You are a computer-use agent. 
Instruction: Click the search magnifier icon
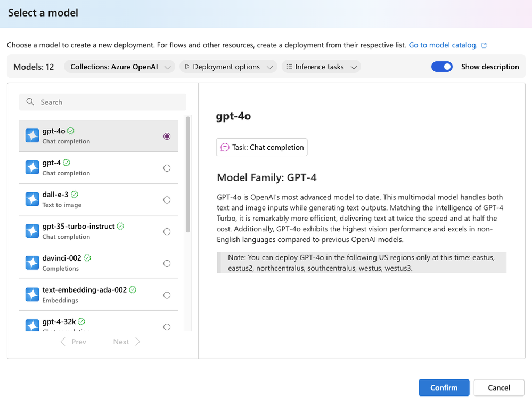30,102
